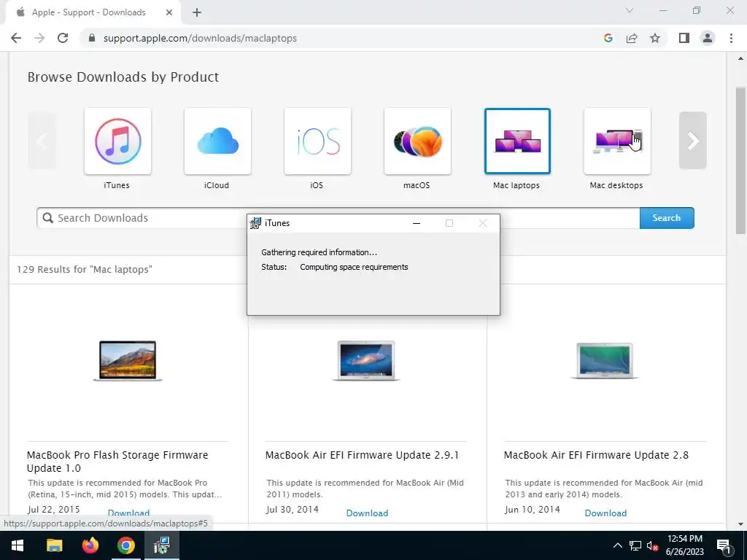Open the notification center icon
This screenshot has height=560, width=747.
pos(723,545)
